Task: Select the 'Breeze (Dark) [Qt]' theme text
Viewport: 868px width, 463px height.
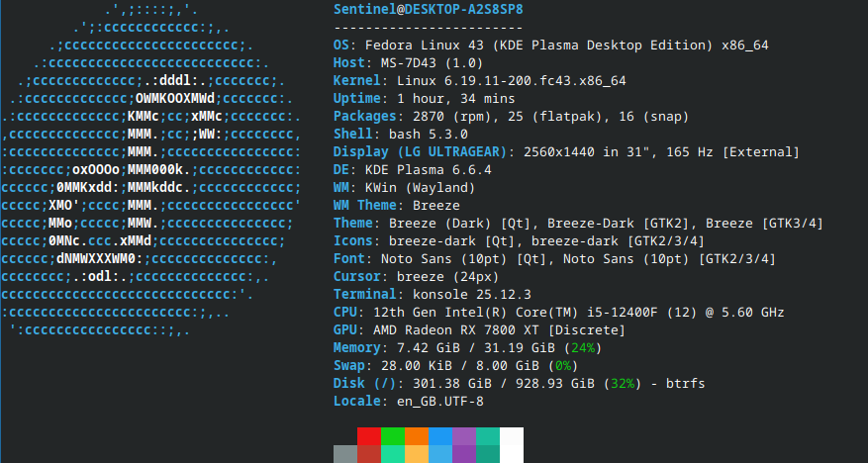Action: tap(460, 223)
